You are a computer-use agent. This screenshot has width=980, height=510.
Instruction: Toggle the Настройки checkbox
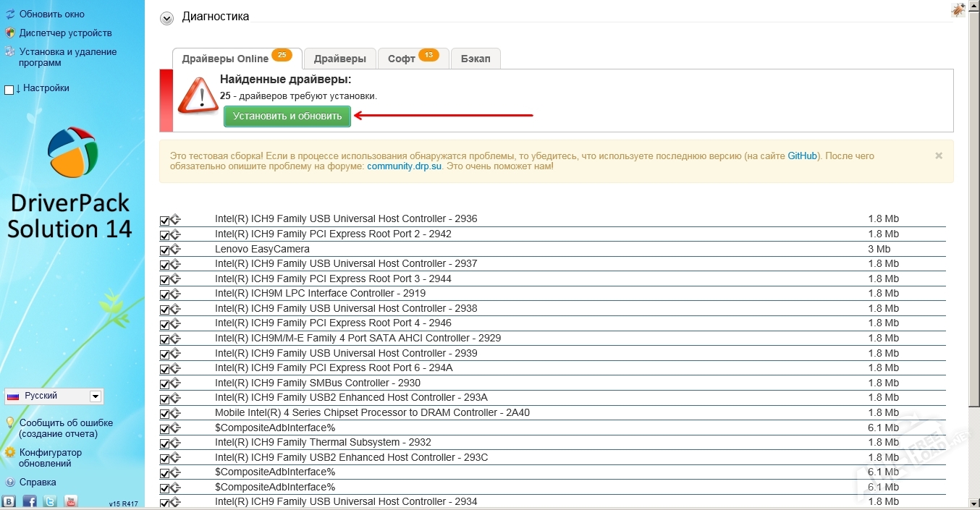click(9, 90)
